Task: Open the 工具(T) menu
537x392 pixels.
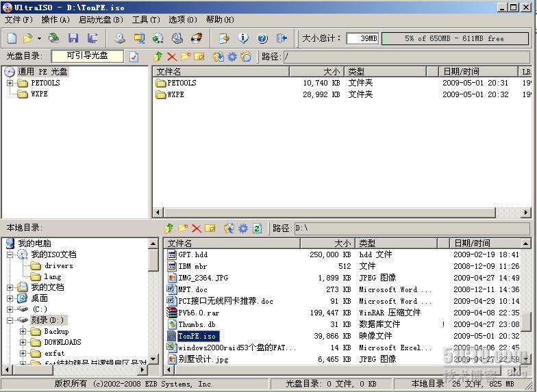Action: [x=146, y=20]
